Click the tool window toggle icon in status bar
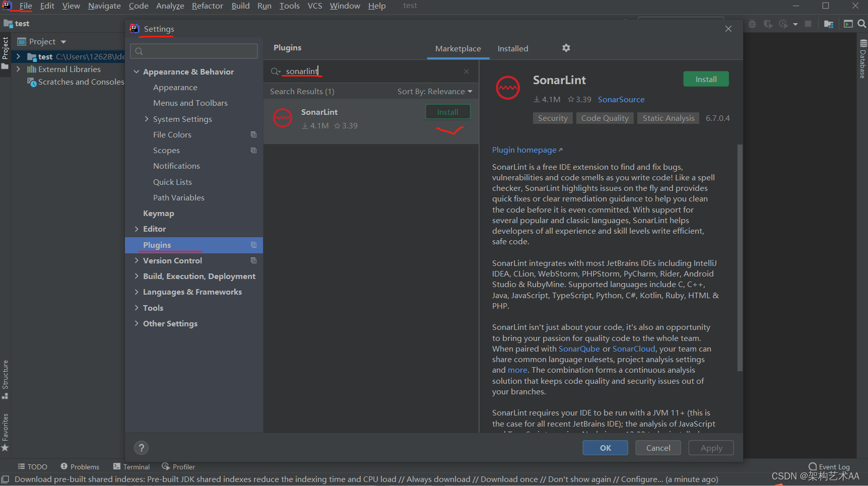Screen dimensions: 868x486 (5, 479)
